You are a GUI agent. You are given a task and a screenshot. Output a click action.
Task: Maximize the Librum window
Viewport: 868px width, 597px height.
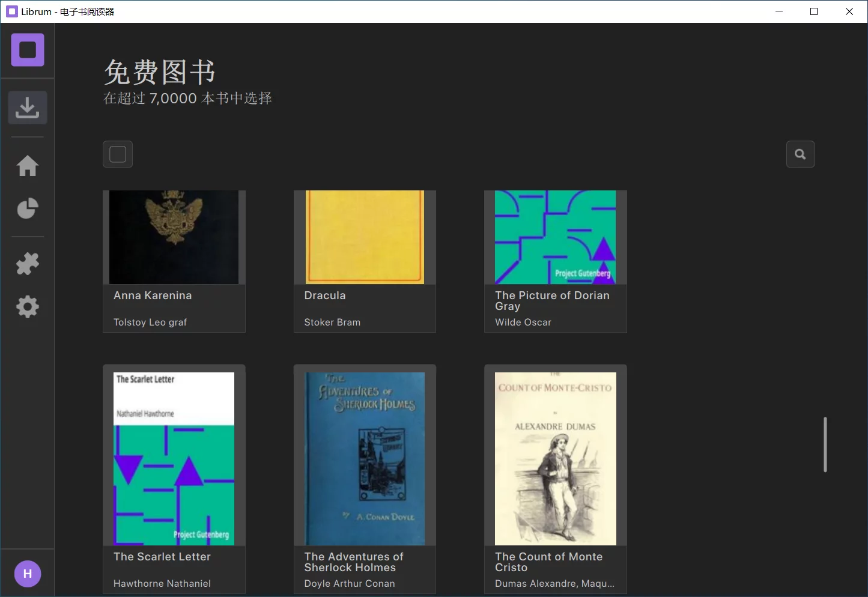click(814, 11)
